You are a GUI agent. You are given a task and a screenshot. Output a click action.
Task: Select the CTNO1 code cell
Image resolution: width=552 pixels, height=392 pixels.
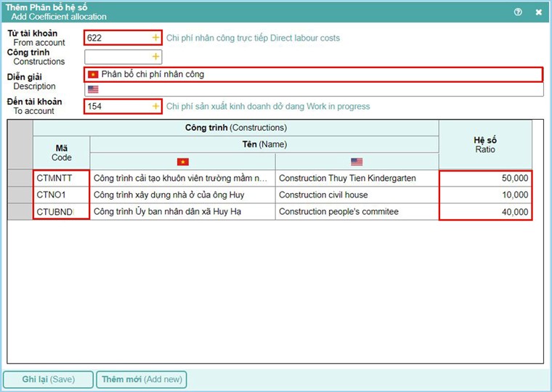click(x=61, y=195)
